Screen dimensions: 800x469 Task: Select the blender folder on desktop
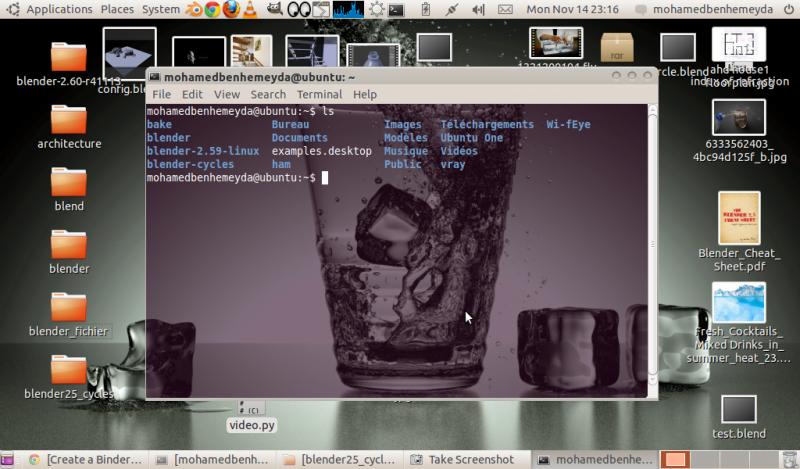pos(68,244)
